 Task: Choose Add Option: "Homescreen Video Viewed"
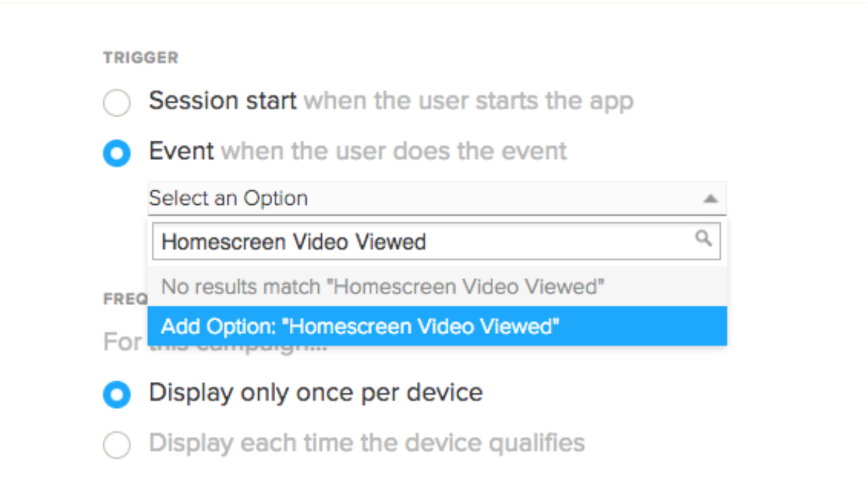(x=360, y=327)
